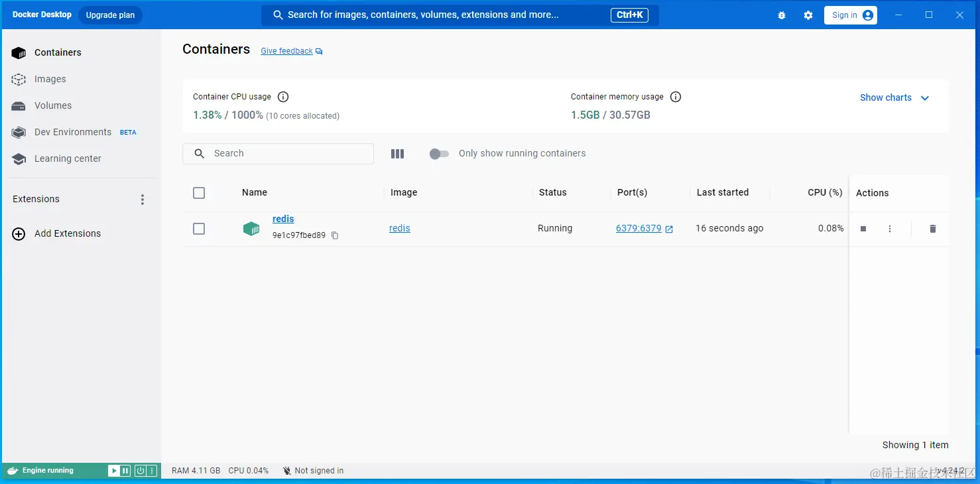Click the Ctrl+K shortcut badge
The width and height of the screenshot is (980, 484).
(x=629, y=15)
